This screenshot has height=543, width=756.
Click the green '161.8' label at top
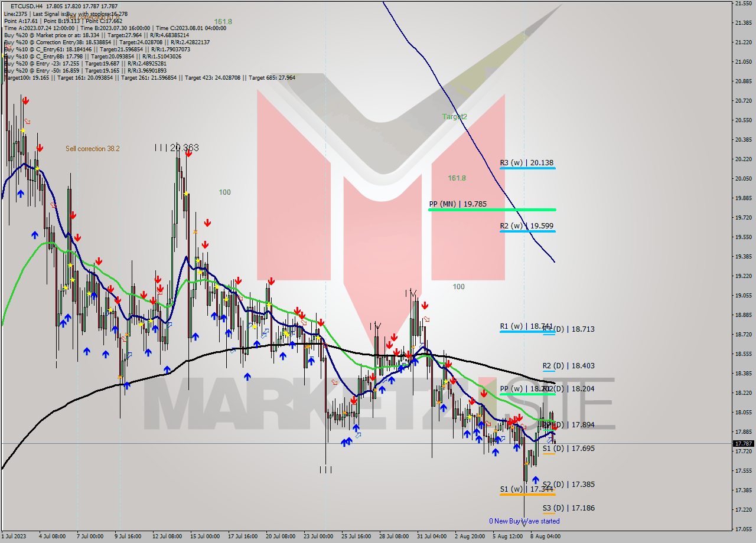pos(223,21)
